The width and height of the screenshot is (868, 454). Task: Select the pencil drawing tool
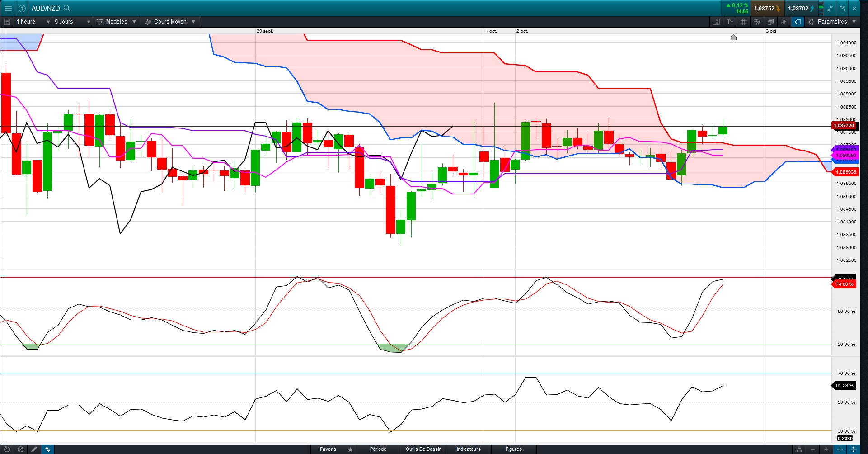point(34,449)
